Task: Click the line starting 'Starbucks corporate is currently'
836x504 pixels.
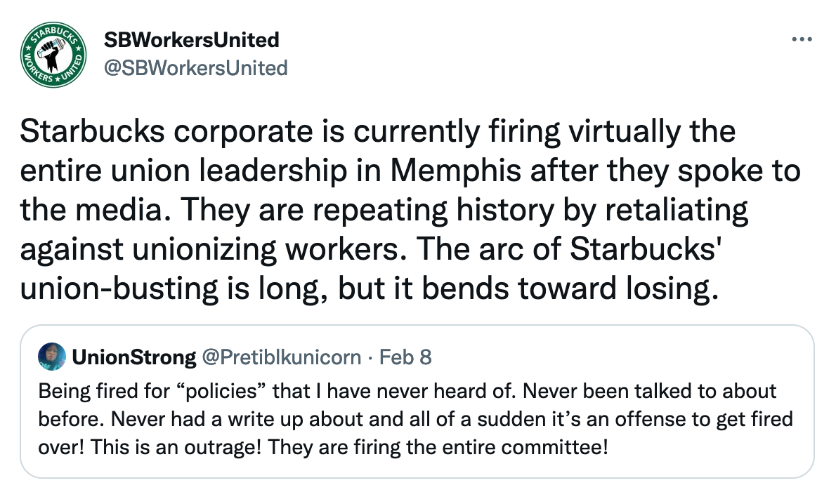Action: coord(378,132)
